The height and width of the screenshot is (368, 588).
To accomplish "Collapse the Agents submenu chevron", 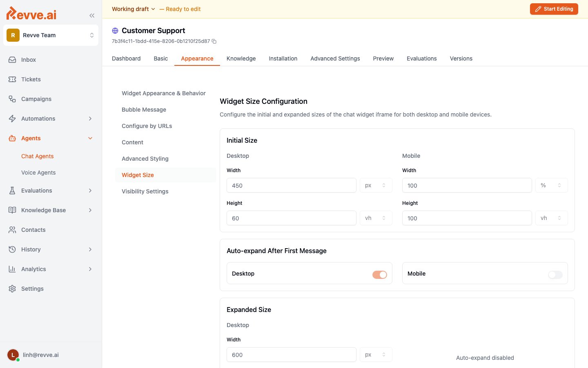I will point(90,138).
